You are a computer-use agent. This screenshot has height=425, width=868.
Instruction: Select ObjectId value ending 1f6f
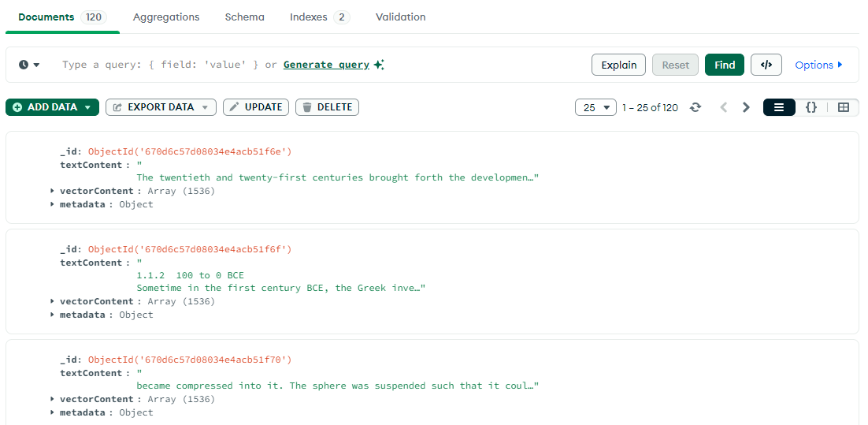coord(190,249)
